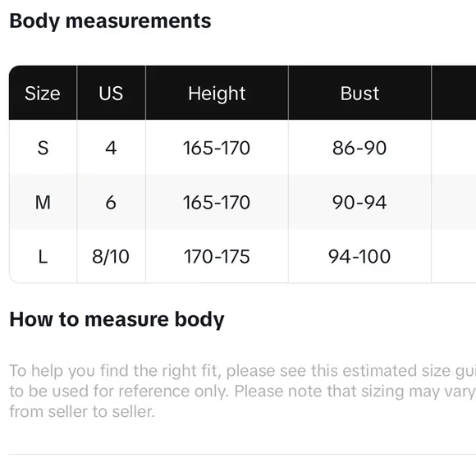Click the 86-90 bust value
This screenshot has width=476, height=476.
[359, 148]
